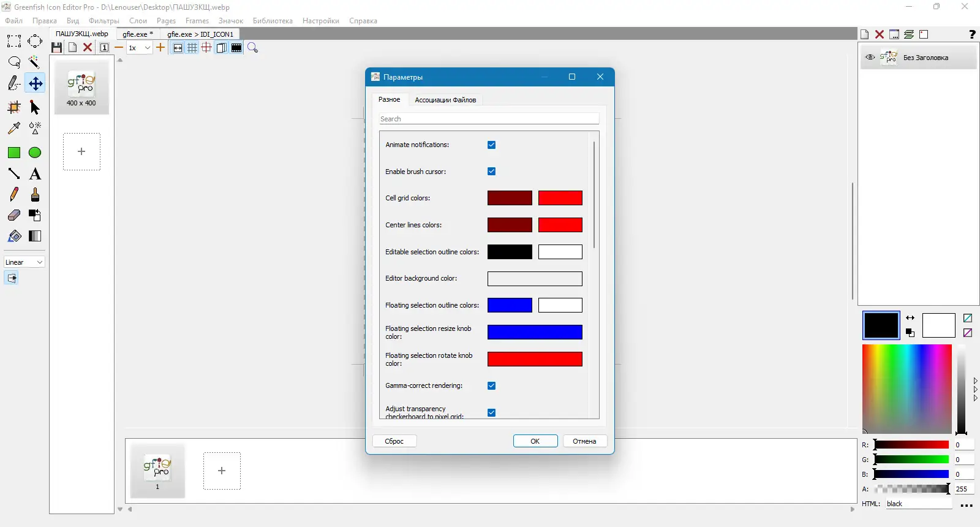Uncheck Animate notifications checkbox
980x527 pixels.
click(491, 145)
